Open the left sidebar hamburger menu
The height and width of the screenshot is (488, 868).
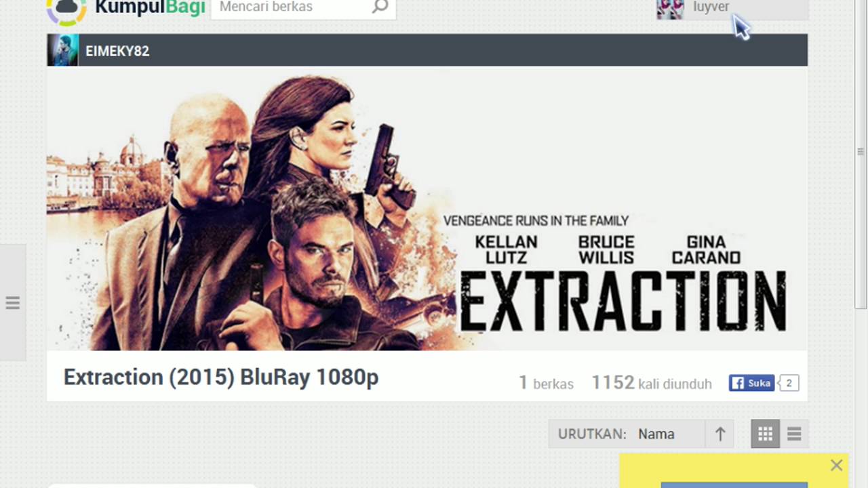(x=12, y=303)
